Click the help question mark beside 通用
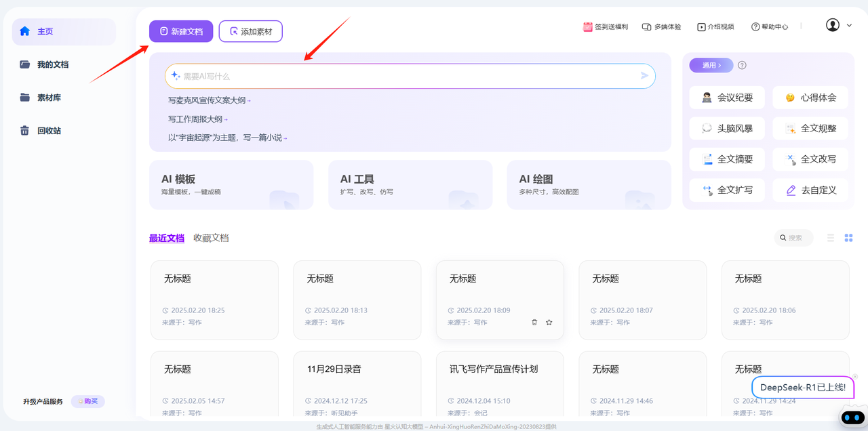 click(x=742, y=66)
